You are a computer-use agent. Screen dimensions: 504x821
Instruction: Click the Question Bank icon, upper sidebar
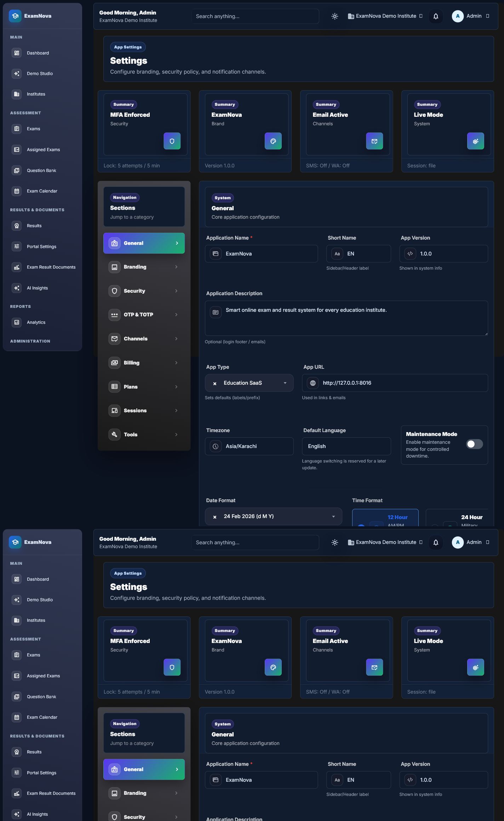point(17,171)
